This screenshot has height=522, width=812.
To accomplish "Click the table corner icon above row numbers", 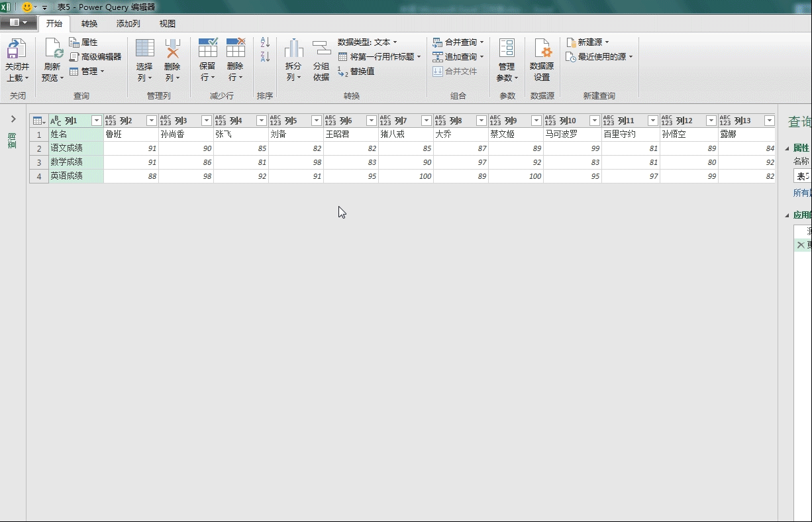I will pyautogui.click(x=39, y=121).
